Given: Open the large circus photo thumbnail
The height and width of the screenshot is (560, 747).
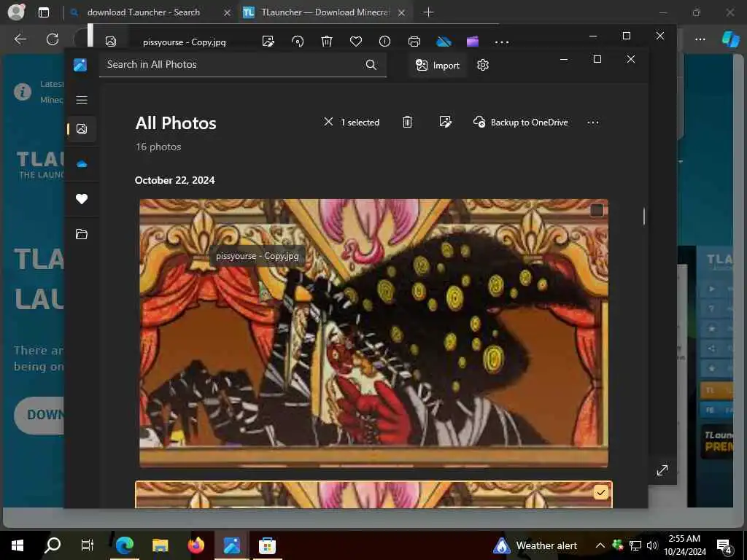Looking at the screenshot, I should click(x=373, y=332).
